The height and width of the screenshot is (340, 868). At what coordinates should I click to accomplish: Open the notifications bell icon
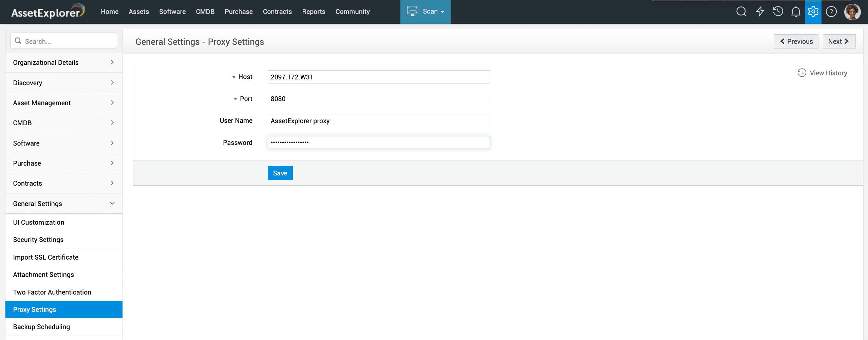pos(795,12)
